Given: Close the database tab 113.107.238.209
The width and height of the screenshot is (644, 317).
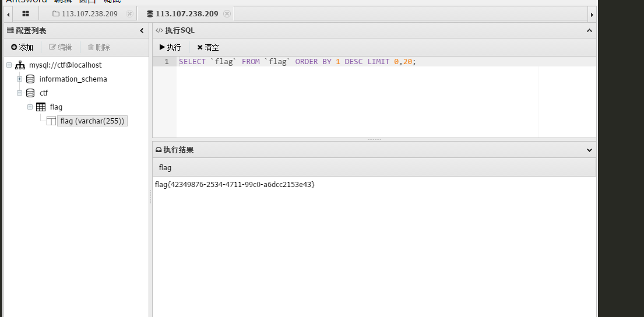Looking at the screenshot, I should [x=227, y=13].
